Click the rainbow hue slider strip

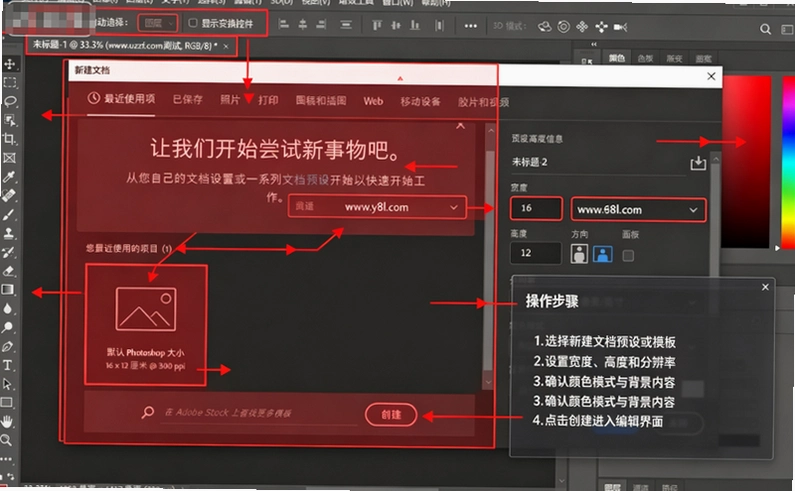click(788, 162)
